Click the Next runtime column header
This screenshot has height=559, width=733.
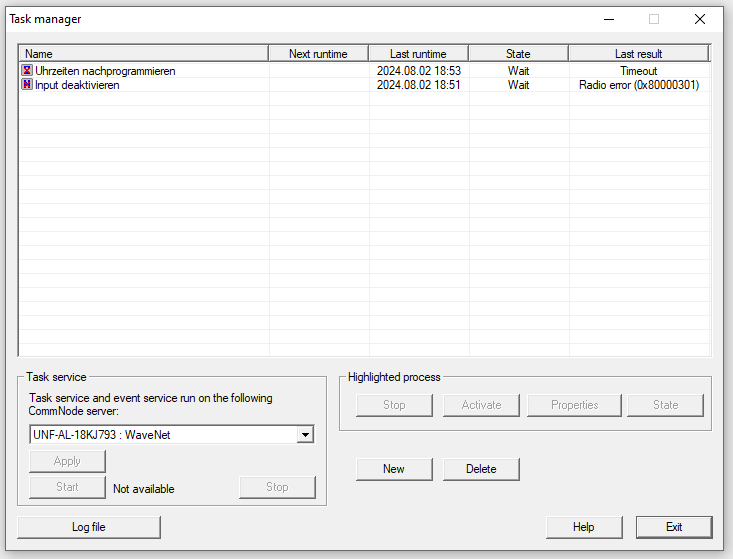318,54
